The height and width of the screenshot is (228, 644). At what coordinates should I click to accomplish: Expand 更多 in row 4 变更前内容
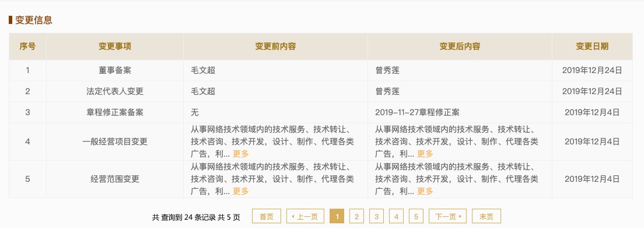point(241,154)
